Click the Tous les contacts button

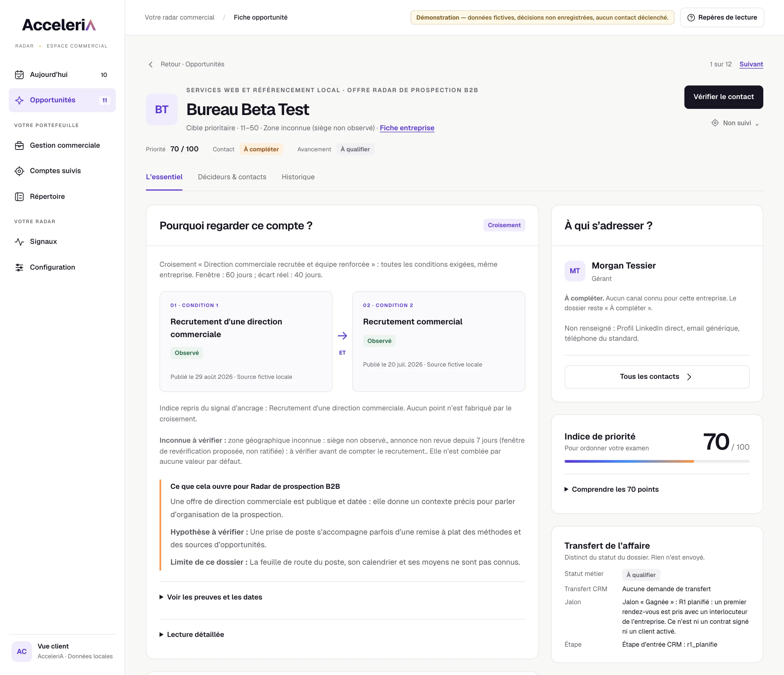pos(657,377)
